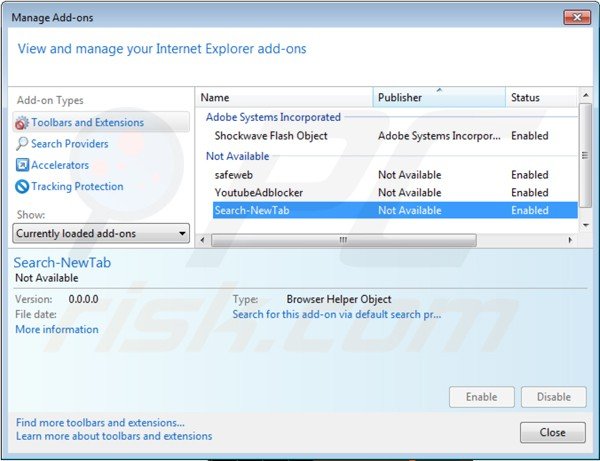This screenshot has height=461, width=600.
Task: Click the Not Available group header
Action: point(237,156)
